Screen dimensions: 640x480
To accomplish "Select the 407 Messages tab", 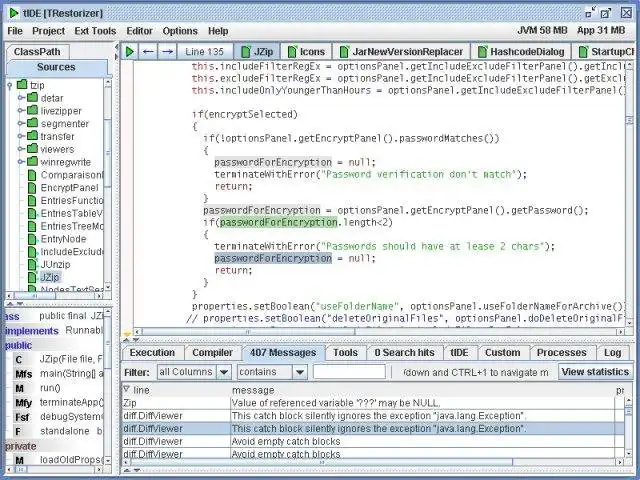I will 283,352.
